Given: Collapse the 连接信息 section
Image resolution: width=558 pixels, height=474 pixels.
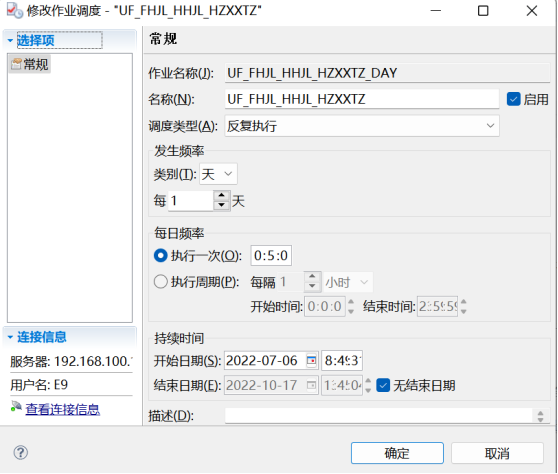Looking at the screenshot, I should (x=10, y=337).
